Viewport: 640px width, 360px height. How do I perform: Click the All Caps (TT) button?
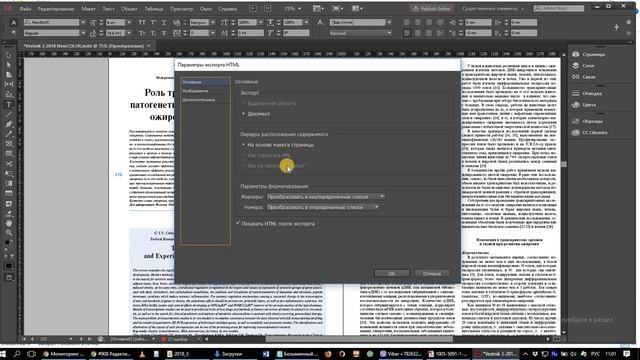[x=142, y=22]
